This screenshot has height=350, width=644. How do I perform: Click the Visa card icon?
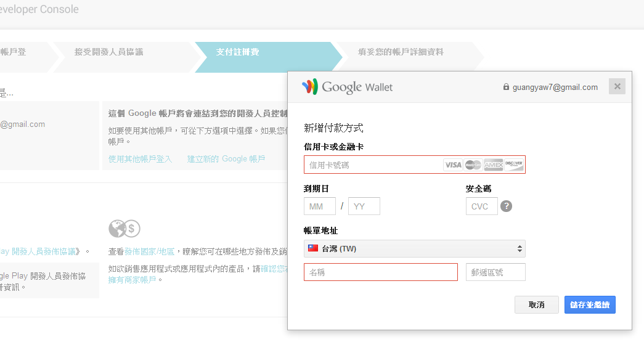[x=453, y=165]
